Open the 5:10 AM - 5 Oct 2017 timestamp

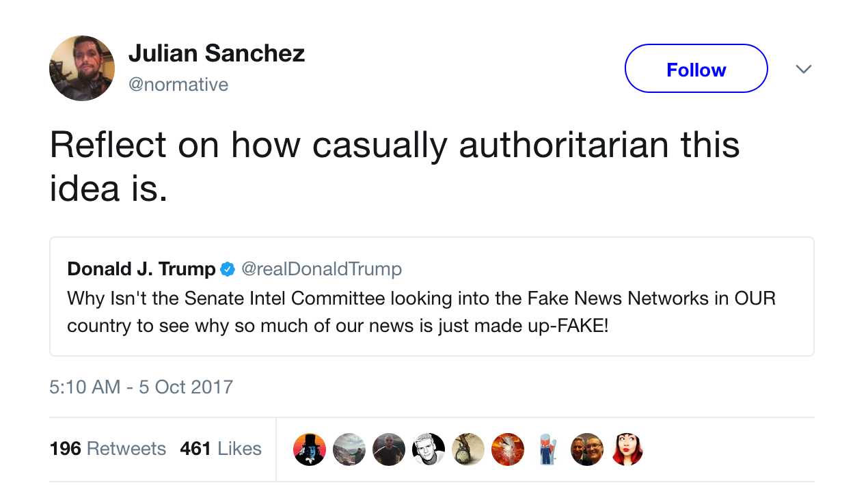(x=141, y=387)
